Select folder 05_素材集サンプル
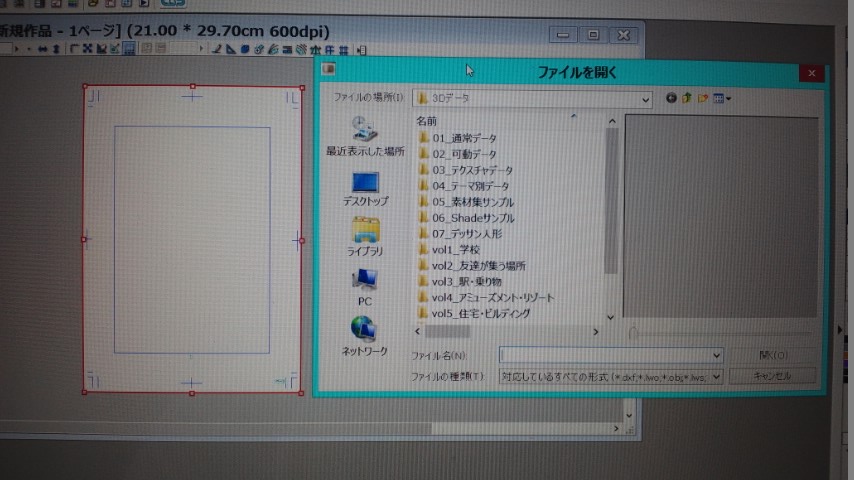This screenshot has width=854, height=480. pyautogui.click(x=466, y=202)
